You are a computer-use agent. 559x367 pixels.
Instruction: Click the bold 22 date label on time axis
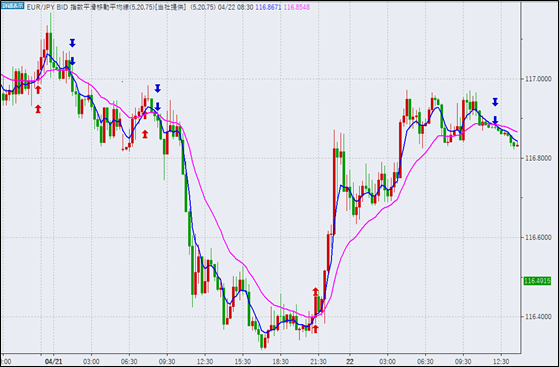(x=350, y=361)
